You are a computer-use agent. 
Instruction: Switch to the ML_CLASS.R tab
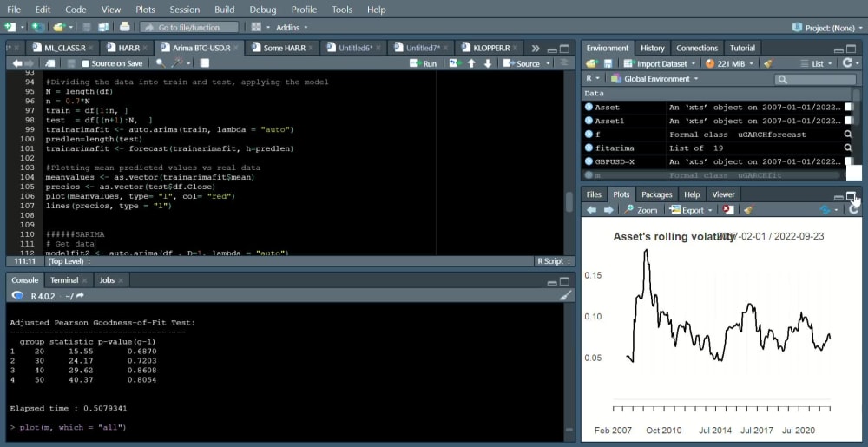pyautogui.click(x=63, y=48)
